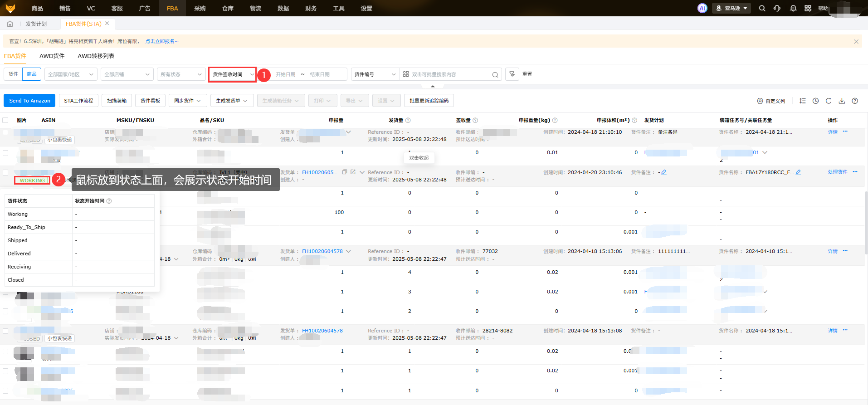The height and width of the screenshot is (405, 868).
Task: Open shipment link FH10020604578
Action: [322, 251]
